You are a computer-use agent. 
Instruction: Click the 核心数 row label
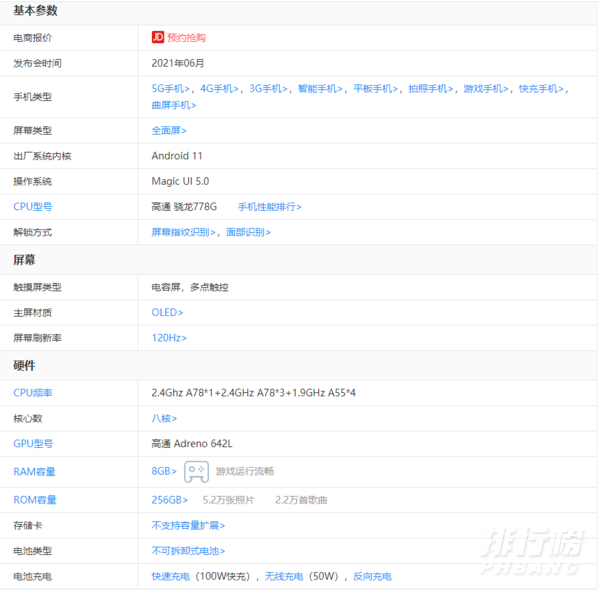[28, 418]
